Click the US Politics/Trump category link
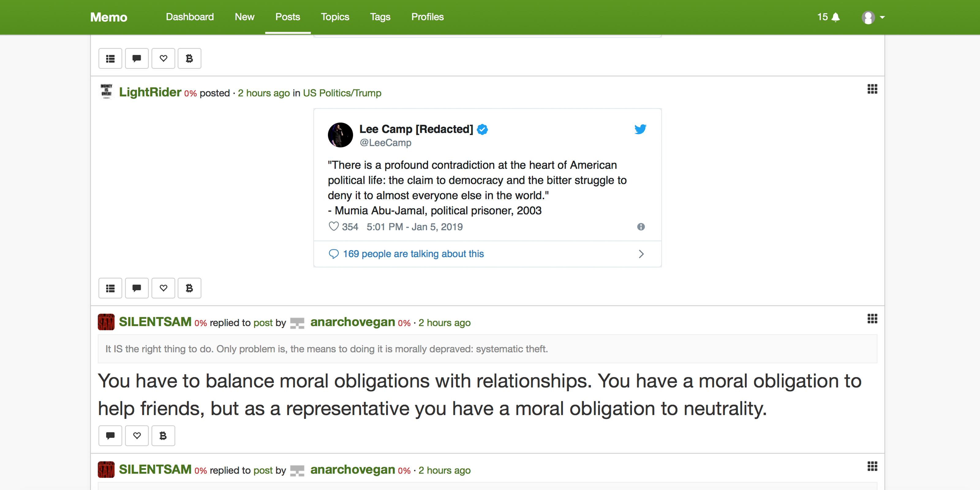Screen dimensions: 980x490 coord(342,92)
